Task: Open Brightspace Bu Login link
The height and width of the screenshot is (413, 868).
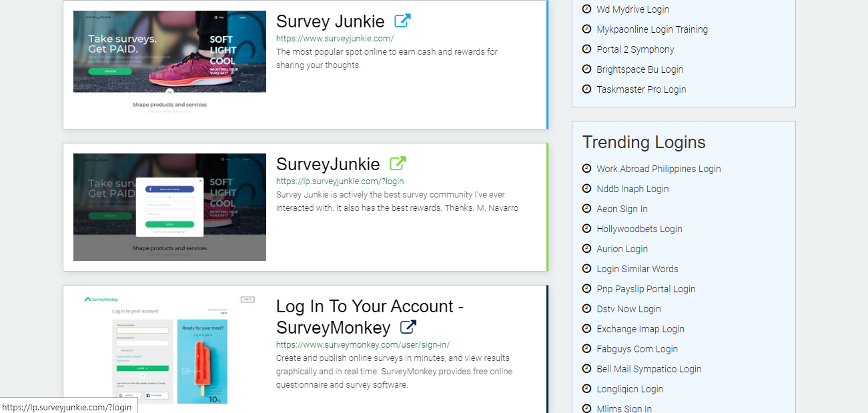Action: tap(640, 69)
